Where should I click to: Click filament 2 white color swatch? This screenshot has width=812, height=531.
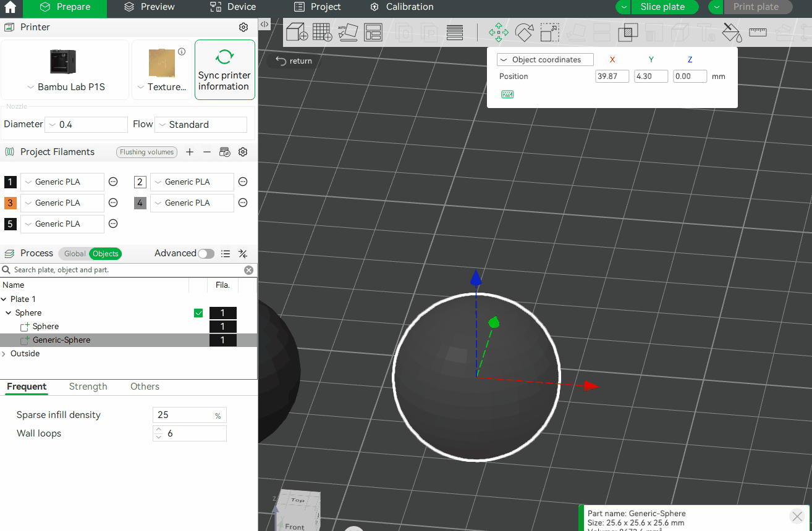[x=140, y=182]
